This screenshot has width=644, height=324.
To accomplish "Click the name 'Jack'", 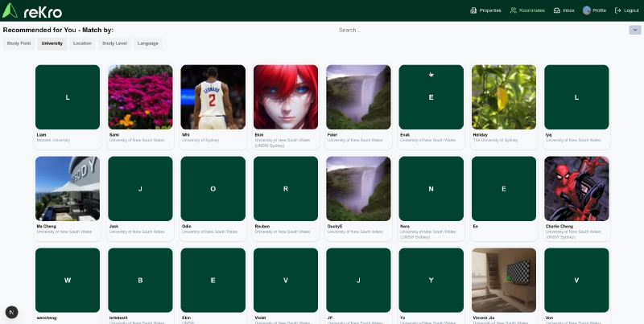I will tap(114, 227).
